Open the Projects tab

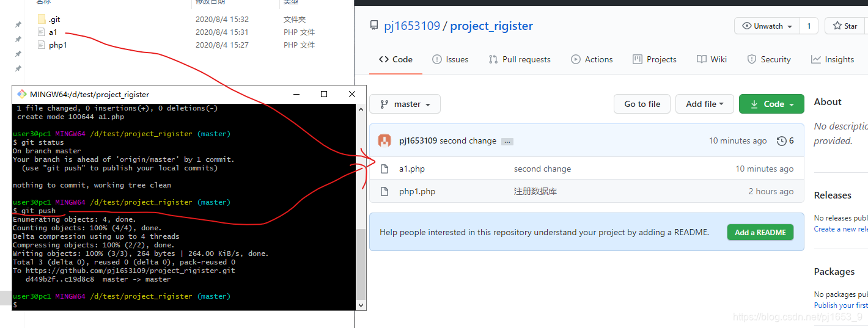click(655, 59)
